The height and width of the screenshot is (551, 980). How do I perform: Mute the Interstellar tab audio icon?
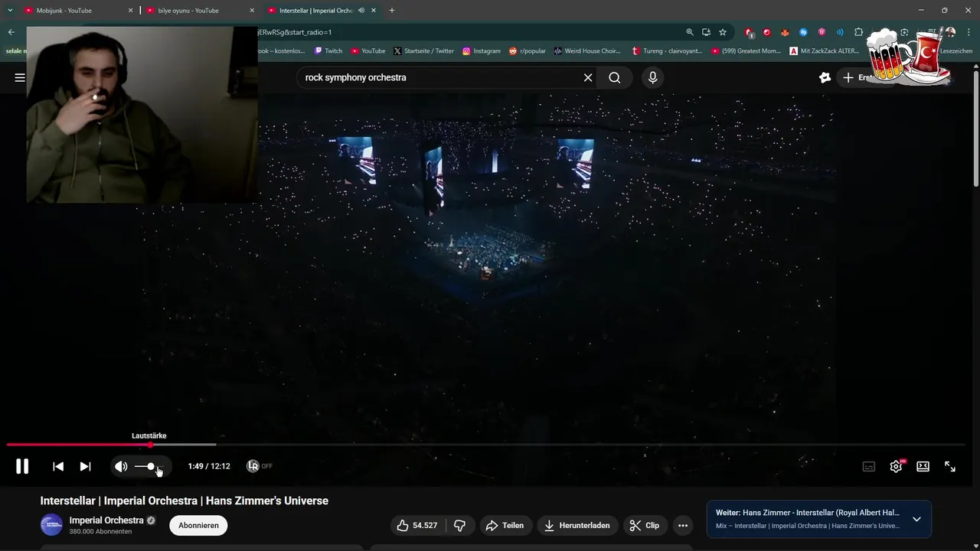click(361, 11)
